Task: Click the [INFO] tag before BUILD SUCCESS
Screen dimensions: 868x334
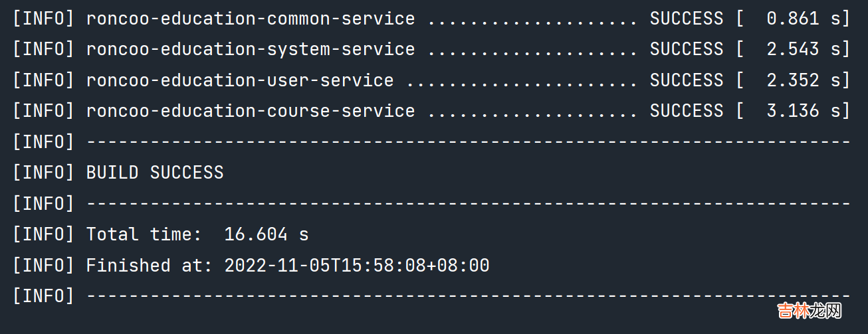Action: coord(43,173)
